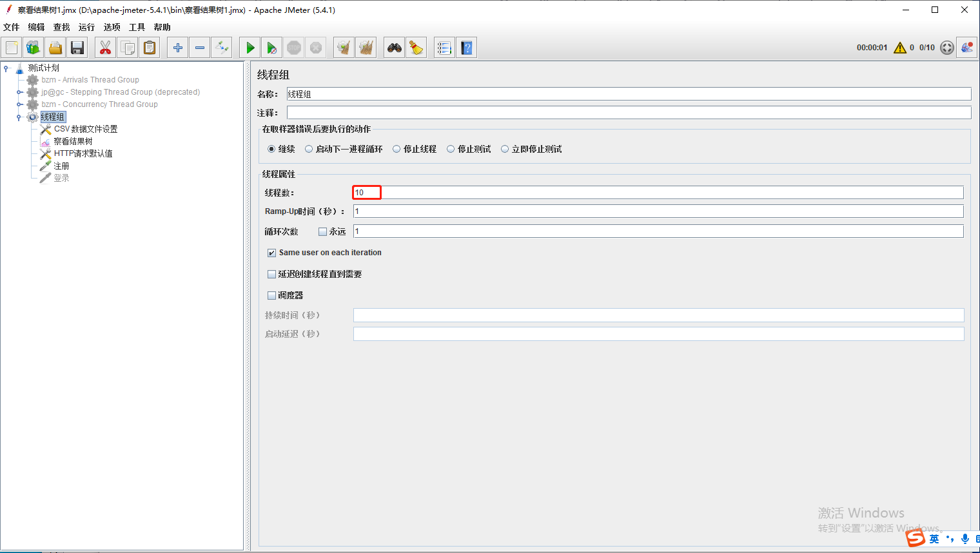Screen dimensions: 980x553
Task: Start the test with green play icon
Action: coord(250,48)
